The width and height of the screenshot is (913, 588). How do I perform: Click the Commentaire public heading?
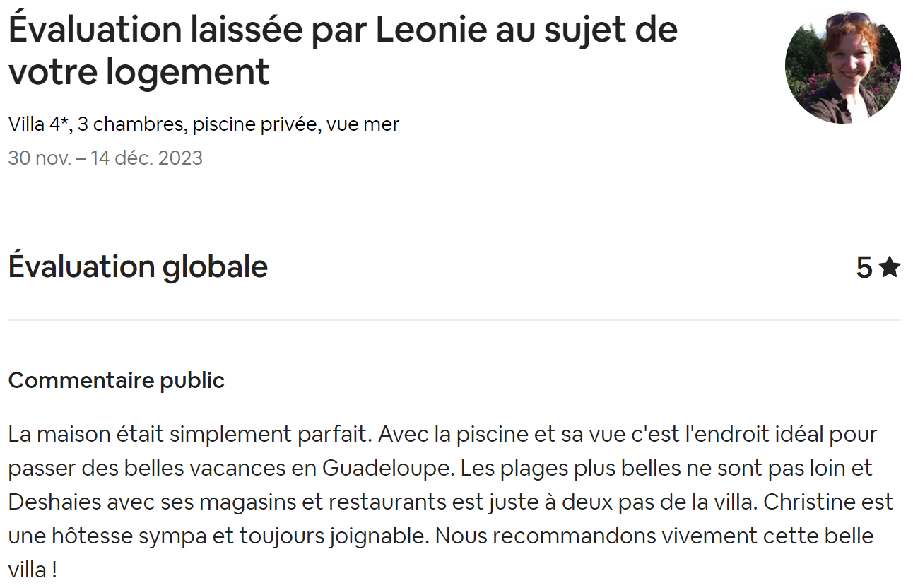pos(116,380)
